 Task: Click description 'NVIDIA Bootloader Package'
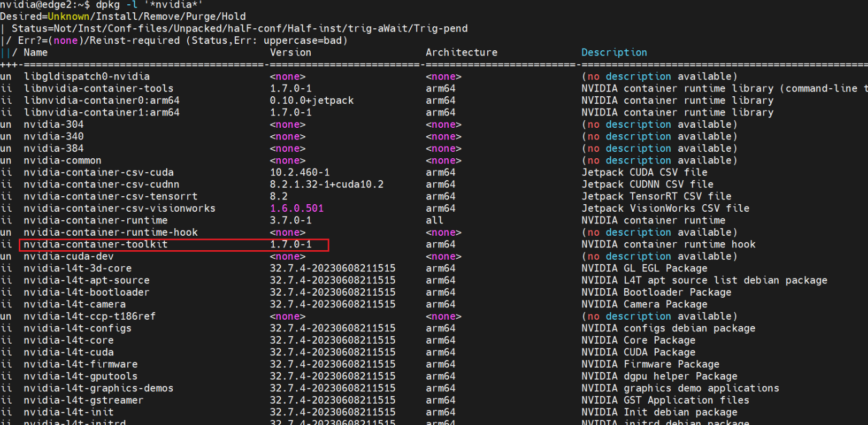coord(656,292)
